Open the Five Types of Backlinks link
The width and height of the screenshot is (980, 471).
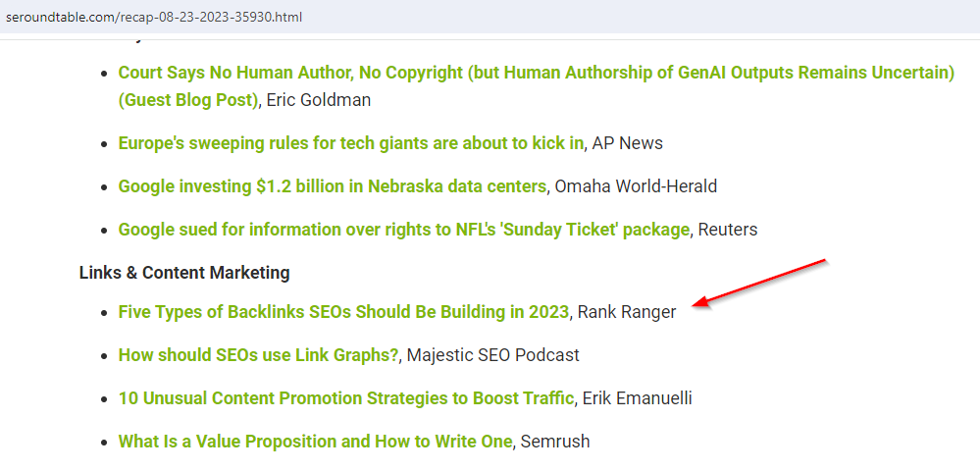point(343,312)
